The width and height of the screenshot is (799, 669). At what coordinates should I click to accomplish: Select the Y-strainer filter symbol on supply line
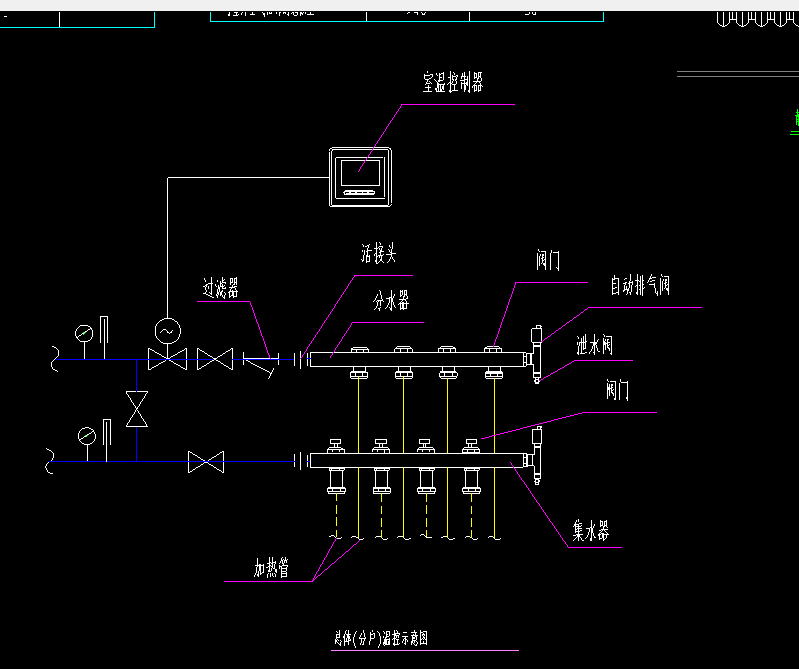tap(260, 364)
